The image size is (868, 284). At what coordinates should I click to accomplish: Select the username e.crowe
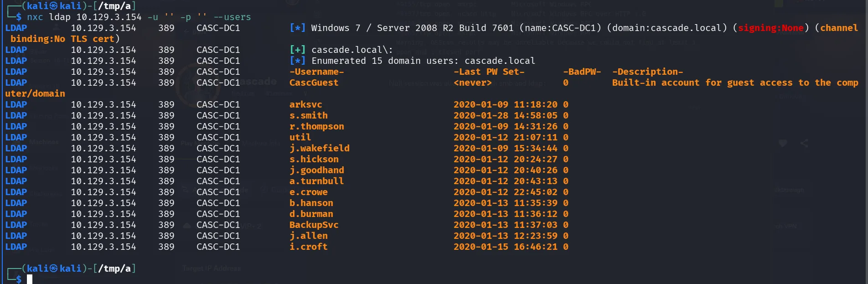(308, 192)
